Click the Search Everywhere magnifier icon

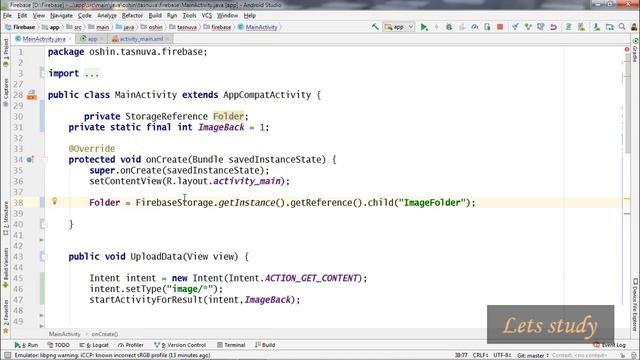(x=622, y=27)
